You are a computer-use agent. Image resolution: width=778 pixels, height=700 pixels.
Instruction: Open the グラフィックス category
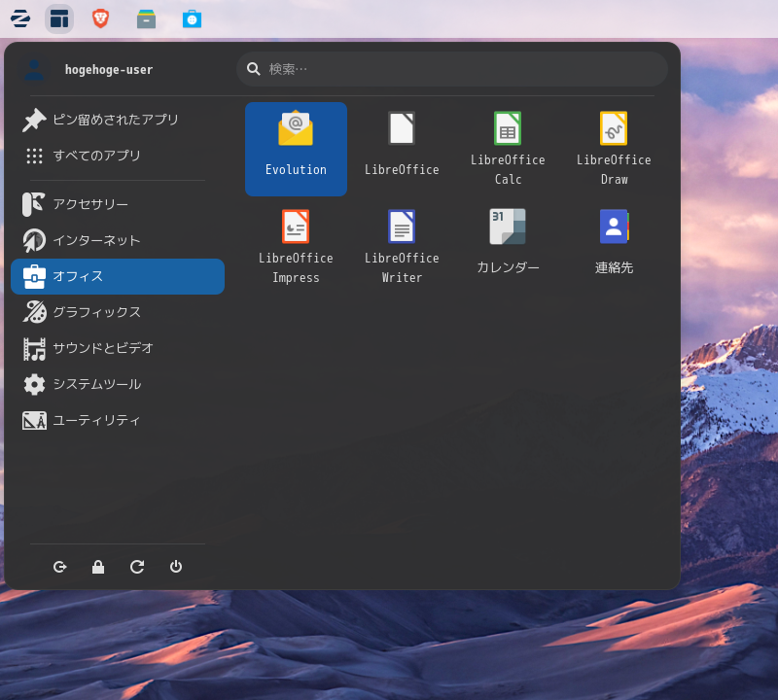point(118,312)
